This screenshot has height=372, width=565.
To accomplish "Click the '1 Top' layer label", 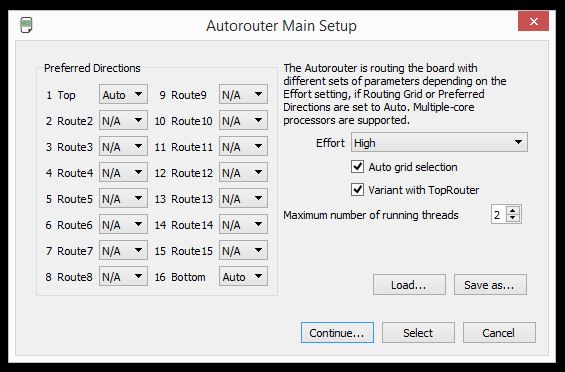I will click(x=61, y=95).
